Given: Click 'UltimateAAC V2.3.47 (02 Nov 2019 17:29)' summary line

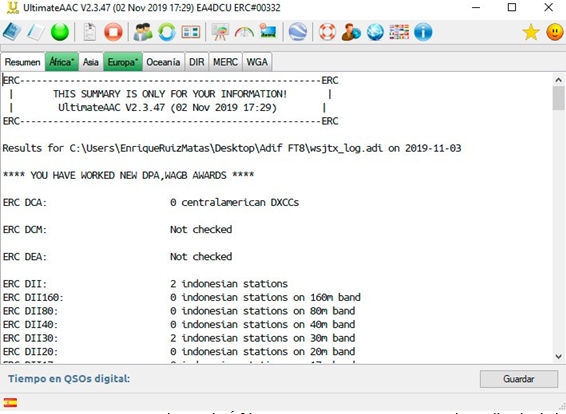Looking at the screenshot, I should point(167,108).
